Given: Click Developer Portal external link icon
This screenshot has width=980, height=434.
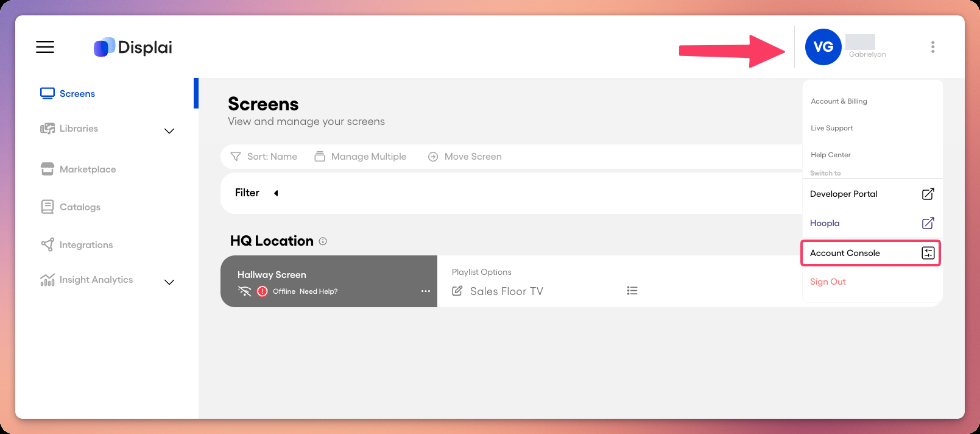Looking at the screenshot, I should tap(928, 194).
